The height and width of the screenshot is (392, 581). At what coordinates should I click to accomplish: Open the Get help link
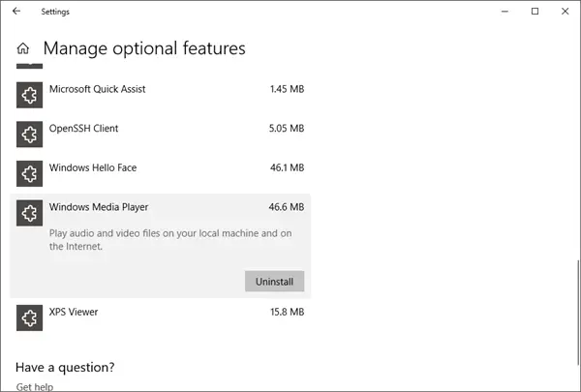click(34, 386)
